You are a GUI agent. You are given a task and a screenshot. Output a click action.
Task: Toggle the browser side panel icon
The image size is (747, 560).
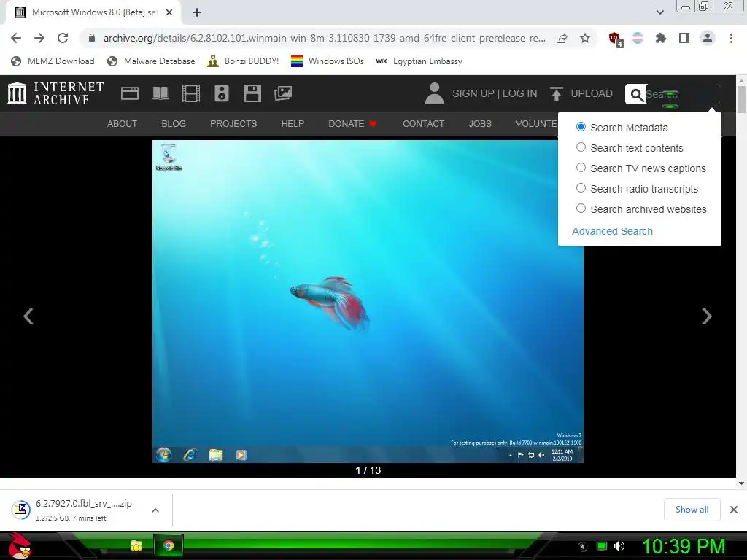click(684, 38)
